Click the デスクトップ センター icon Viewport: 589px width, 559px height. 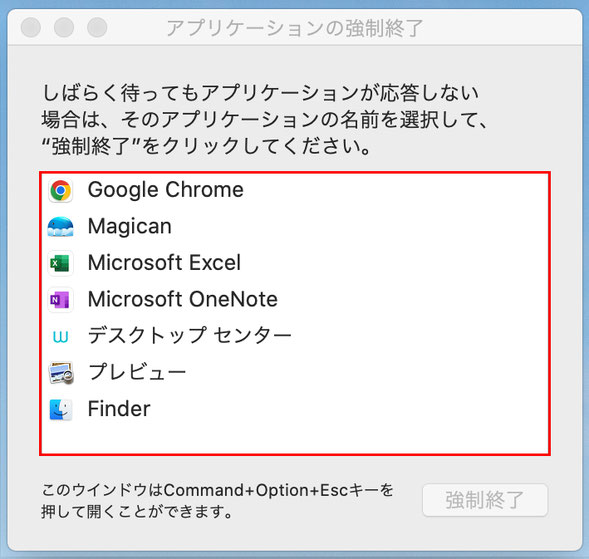click(60, 336)
